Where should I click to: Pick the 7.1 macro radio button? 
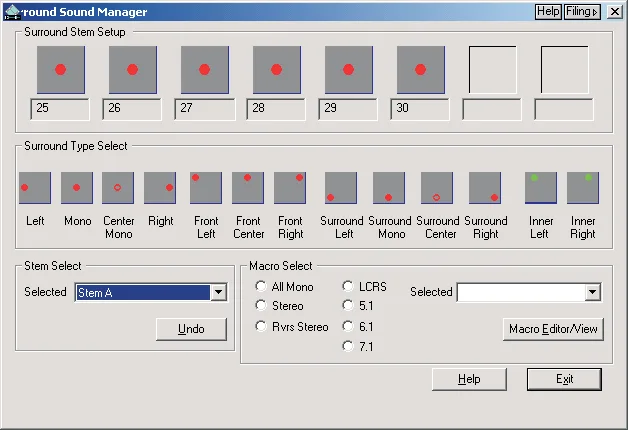tap(348, 346)
